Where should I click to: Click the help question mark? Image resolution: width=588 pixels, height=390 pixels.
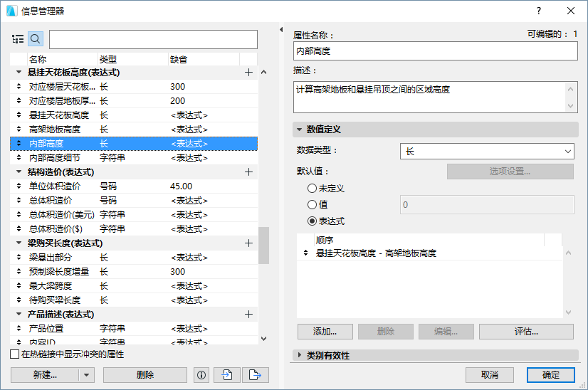pyautogui.click(x=539, y=11)
